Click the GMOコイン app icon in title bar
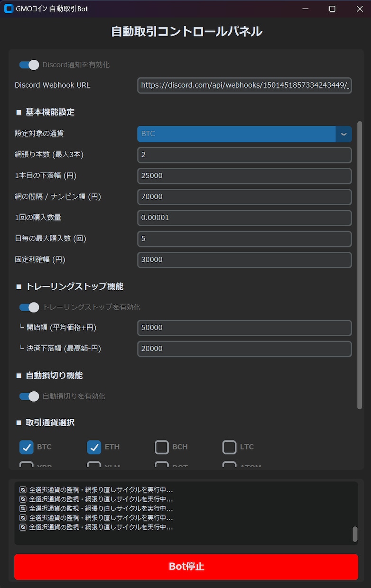This screenshot has height=588, width=371. point(9,9)
